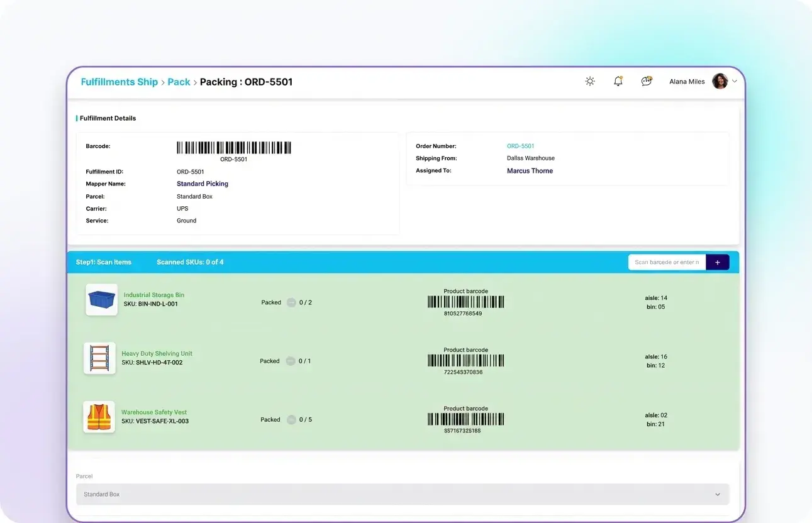Toggle packed status circle for Heavy Duty Shelving Unit
Screen dimensions: 812x523
pos(290,361)
